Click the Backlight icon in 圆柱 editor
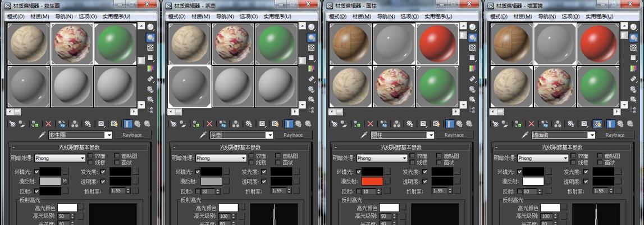The image size is (644, 225). pos(473,38)
